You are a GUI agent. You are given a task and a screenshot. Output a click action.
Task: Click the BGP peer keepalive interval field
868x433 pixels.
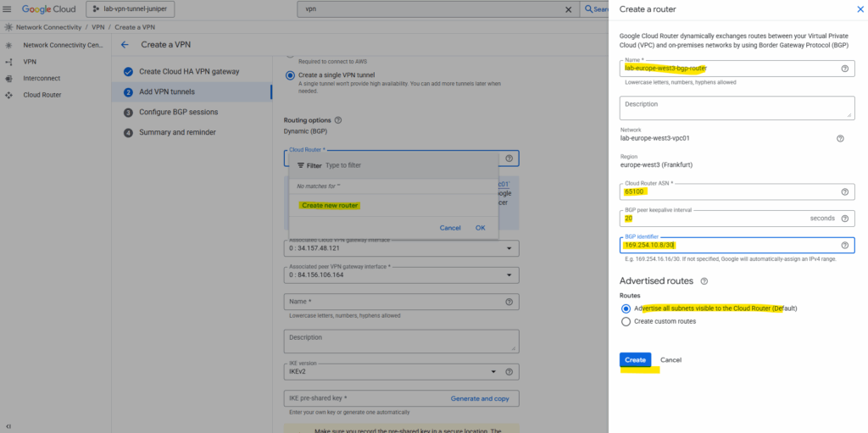[x=737, y=218]
